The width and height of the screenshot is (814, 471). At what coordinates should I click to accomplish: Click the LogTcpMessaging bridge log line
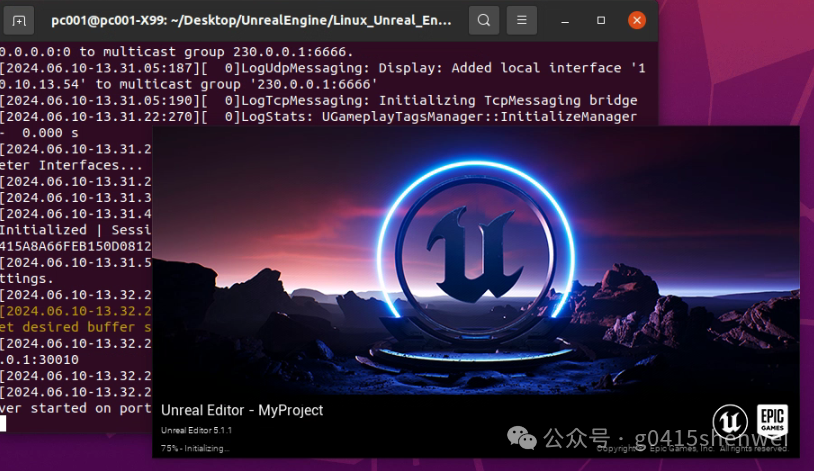pyautogui.click(x=318, y=100)
